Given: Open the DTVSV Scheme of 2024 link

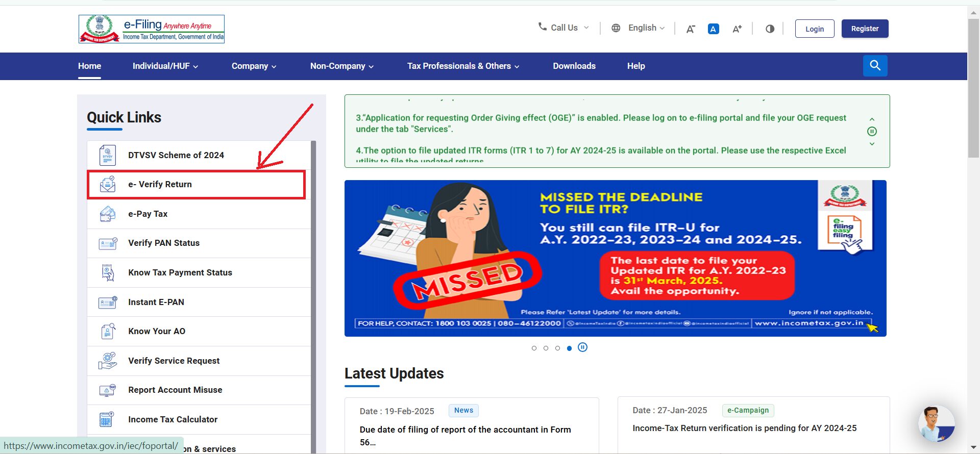Looking at the screenshot, I should pyautogui.click(x=176, y=155).
